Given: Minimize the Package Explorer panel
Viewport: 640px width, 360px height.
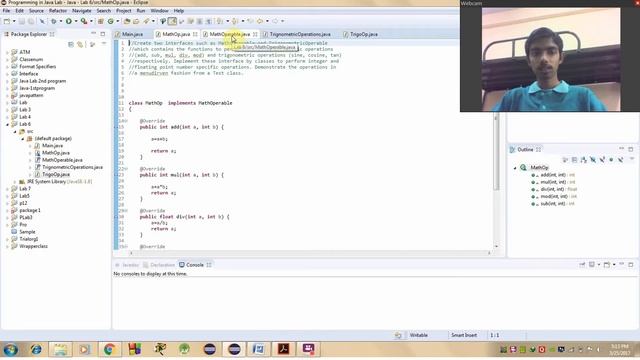Looking at the screenshot, I should pos(93,34).
